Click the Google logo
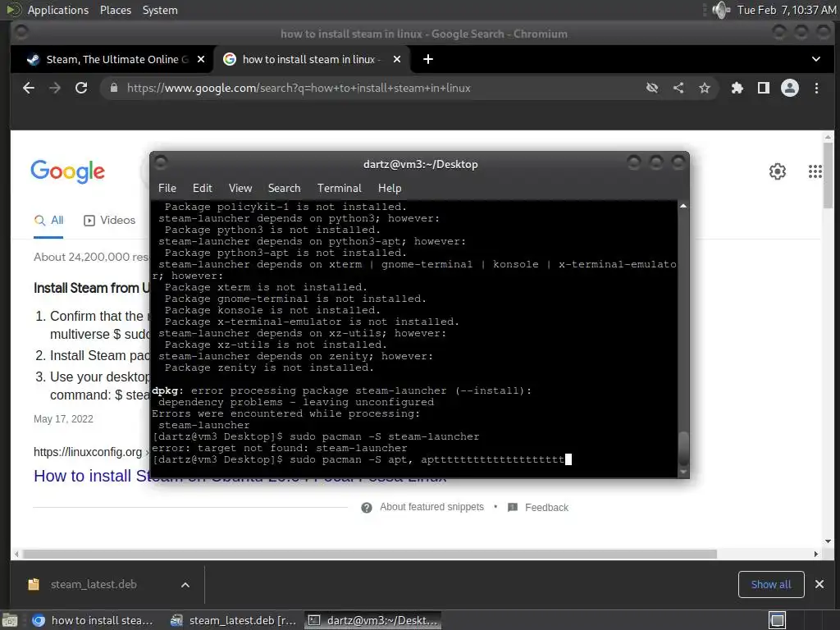This screenshot has height=630, width=840. [67, 171]
